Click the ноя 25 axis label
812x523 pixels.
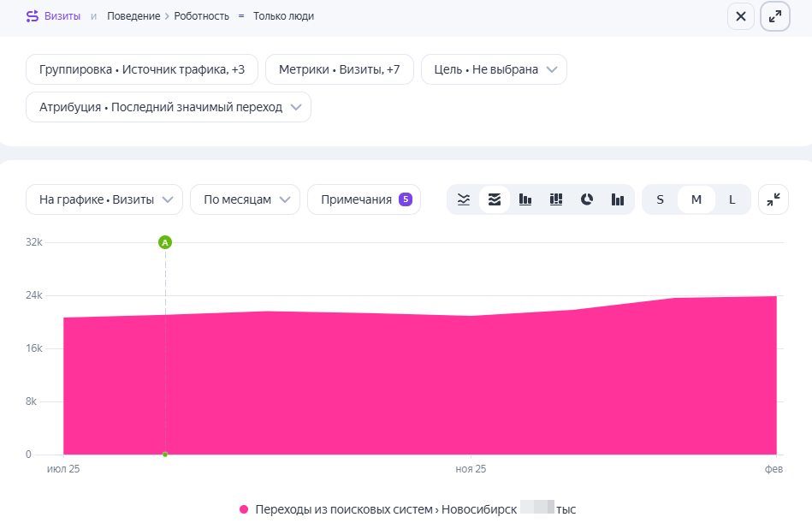tap(471, 468)
